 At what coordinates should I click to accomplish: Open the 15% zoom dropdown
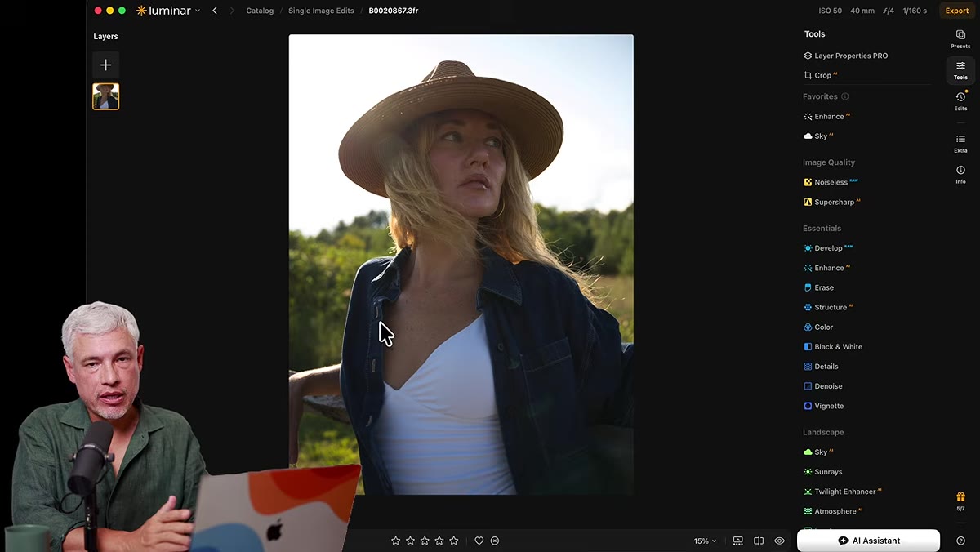[705, 541]
